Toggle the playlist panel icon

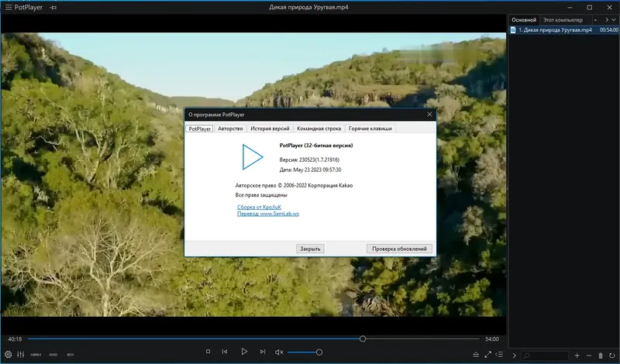(499, 355)
